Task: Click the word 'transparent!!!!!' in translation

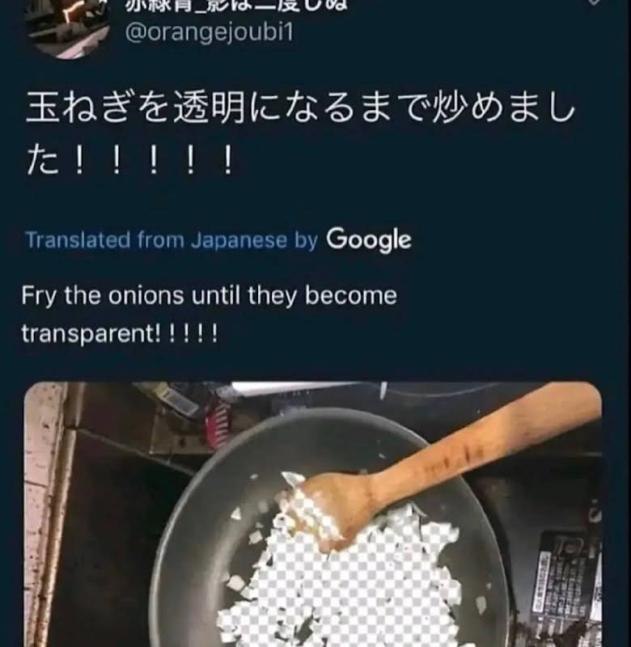Action: click(119, 333)
